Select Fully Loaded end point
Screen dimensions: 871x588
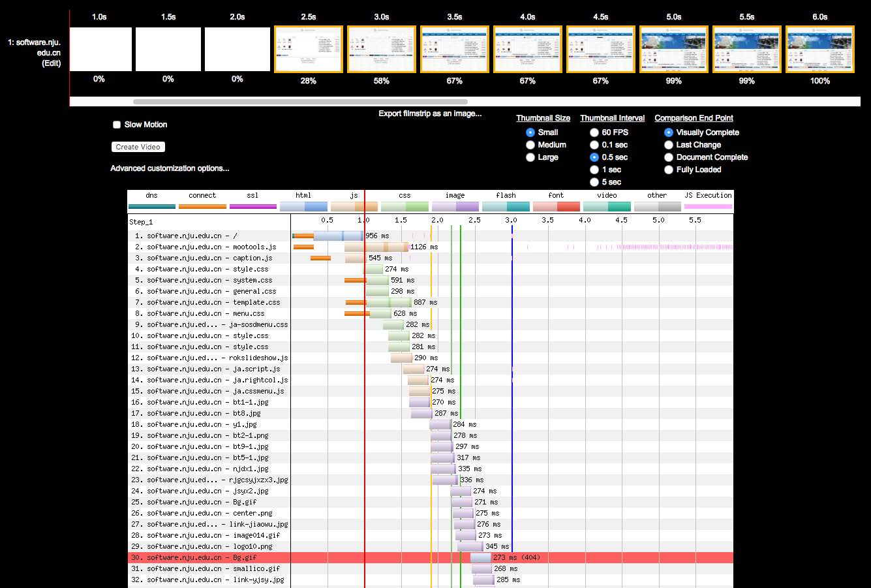(x=669, y=170)
